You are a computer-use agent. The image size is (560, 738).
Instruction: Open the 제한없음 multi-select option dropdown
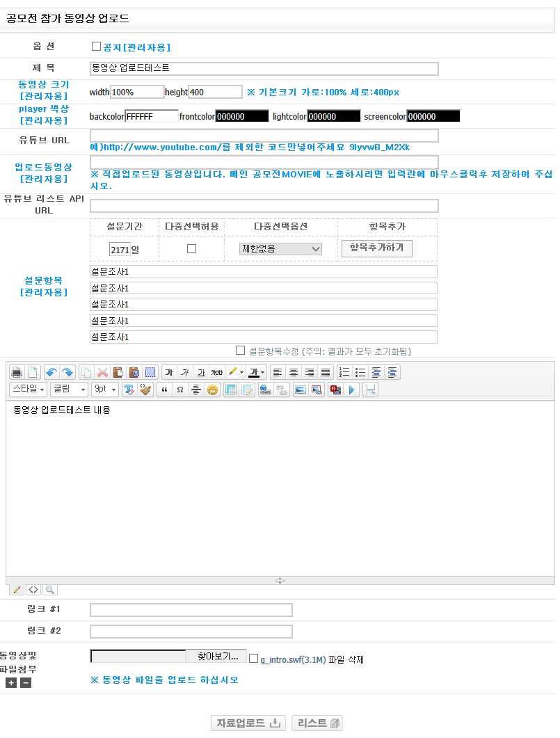tap(280, 248)
